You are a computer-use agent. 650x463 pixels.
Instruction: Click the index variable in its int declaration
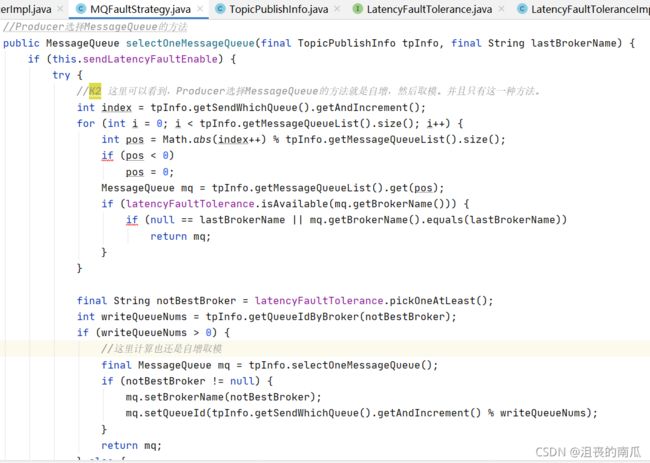pyautogui.click(x=116, y=108)
